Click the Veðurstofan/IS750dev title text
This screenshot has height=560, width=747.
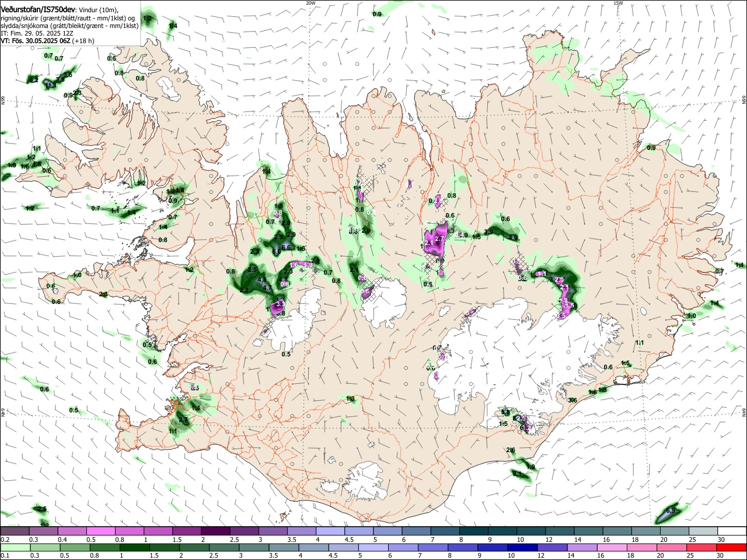(x=37, y=9)
